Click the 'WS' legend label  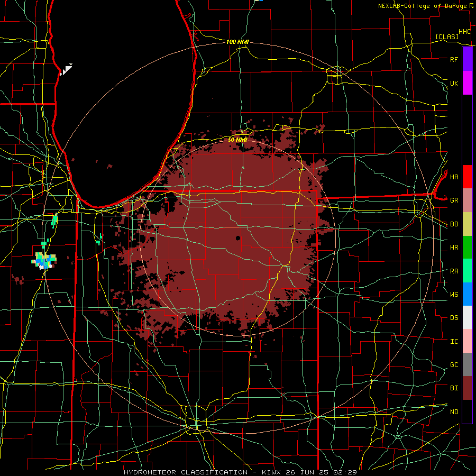pyautogui.click(x=454, y=295)
